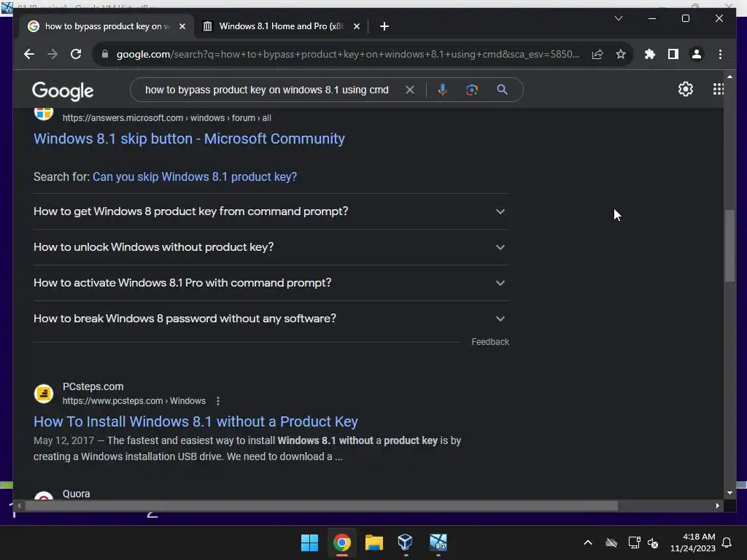Open Chrome tab search dropdown
This screenshot has width=747, height=560.
tap(619, 18)
